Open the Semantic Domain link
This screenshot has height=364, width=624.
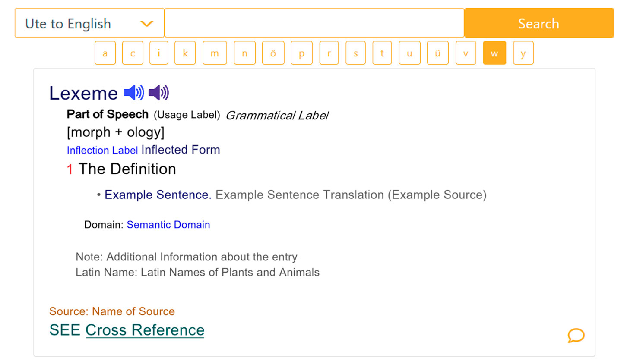(168, 225)
